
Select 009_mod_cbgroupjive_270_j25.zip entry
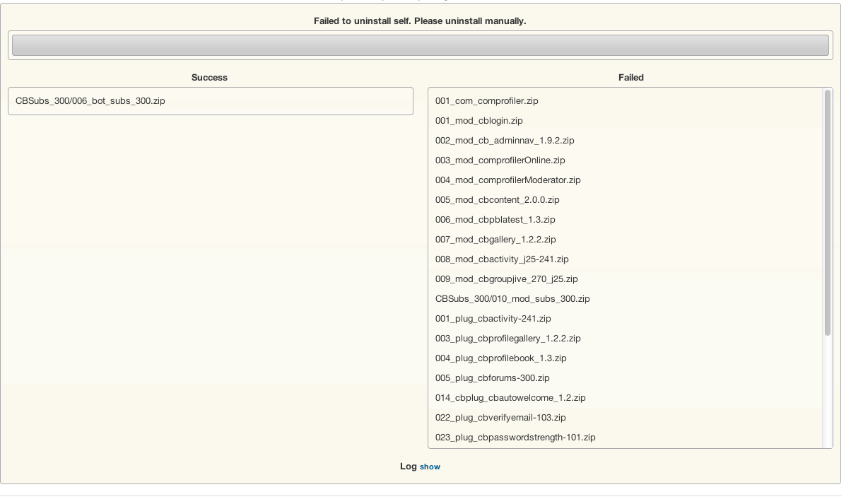tap(506, 279)
